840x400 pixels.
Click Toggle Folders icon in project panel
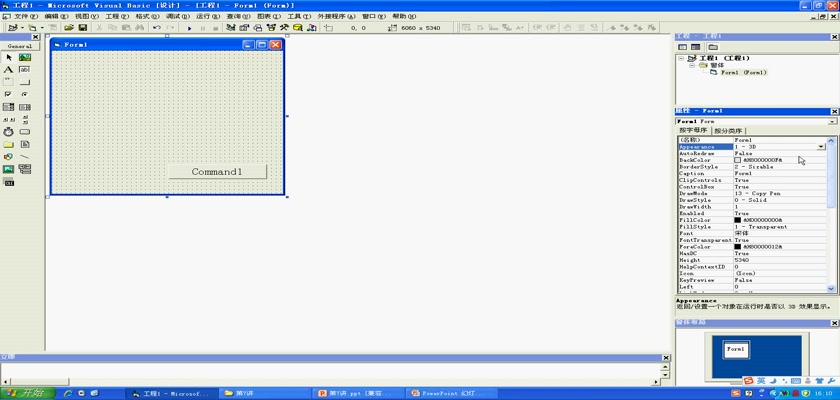click(712, 47)
